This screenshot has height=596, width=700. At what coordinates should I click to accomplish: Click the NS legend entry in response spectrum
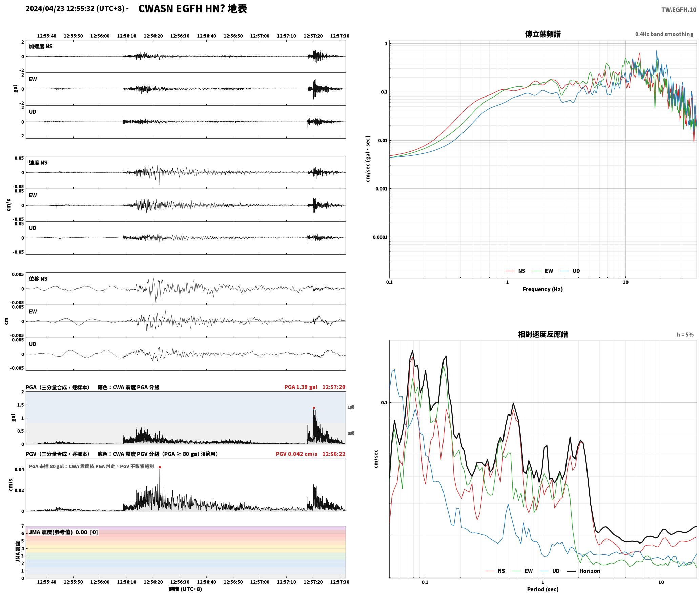coord(495,571)
